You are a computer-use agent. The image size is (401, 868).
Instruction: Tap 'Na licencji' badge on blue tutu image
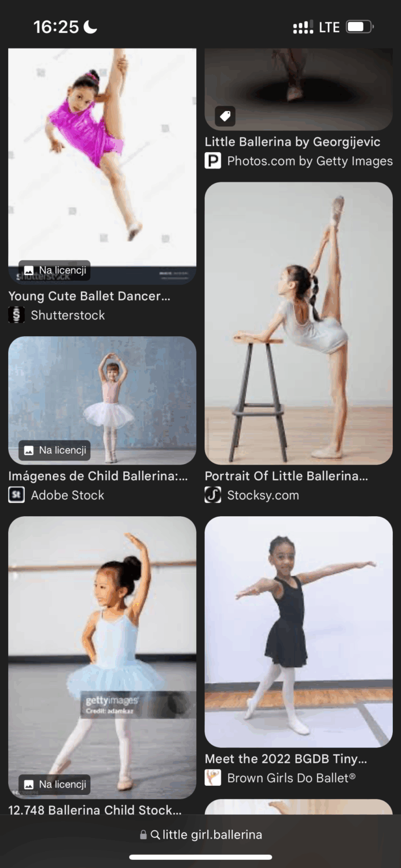pyautogui.click(x=54, y=785)
